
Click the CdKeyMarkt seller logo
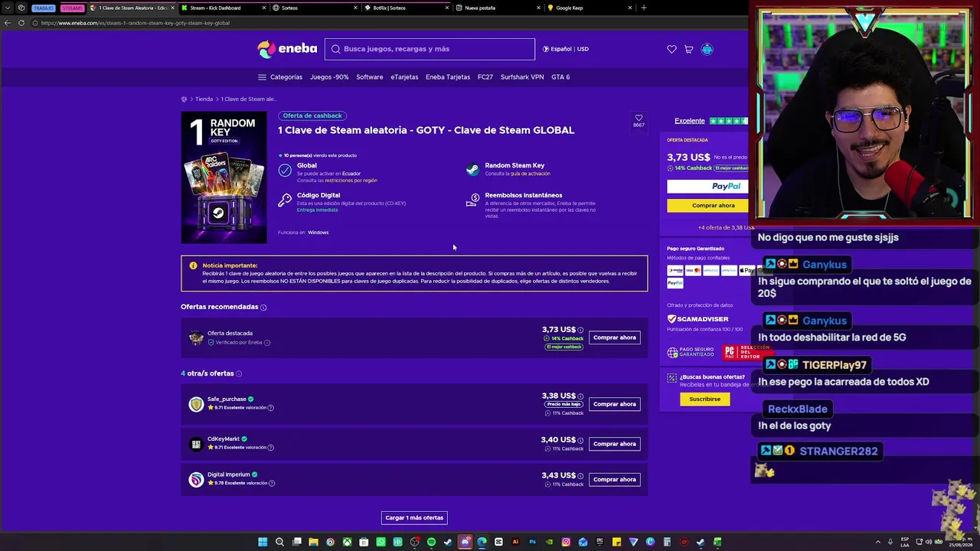pyautogui.click(x=196, y=444)
